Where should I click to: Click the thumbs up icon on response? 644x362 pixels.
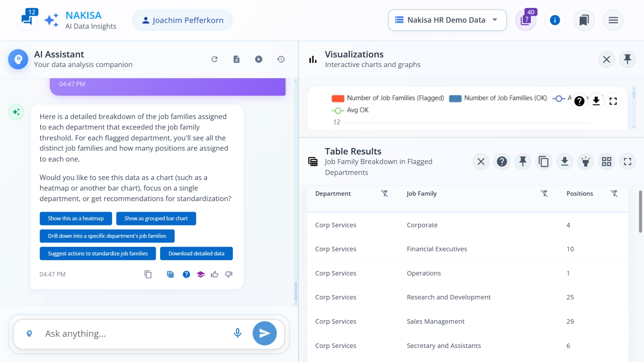(214, 275)
